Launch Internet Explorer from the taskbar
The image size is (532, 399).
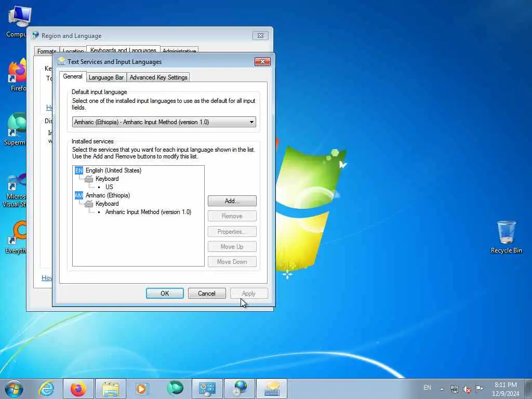(x=46, y=389)
